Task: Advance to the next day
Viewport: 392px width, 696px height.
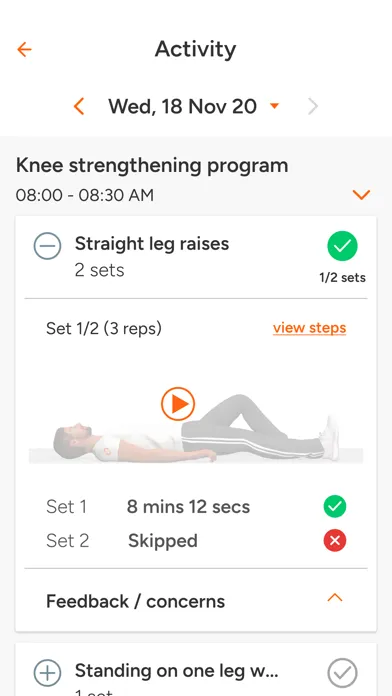Action: [x=313, y=107]
